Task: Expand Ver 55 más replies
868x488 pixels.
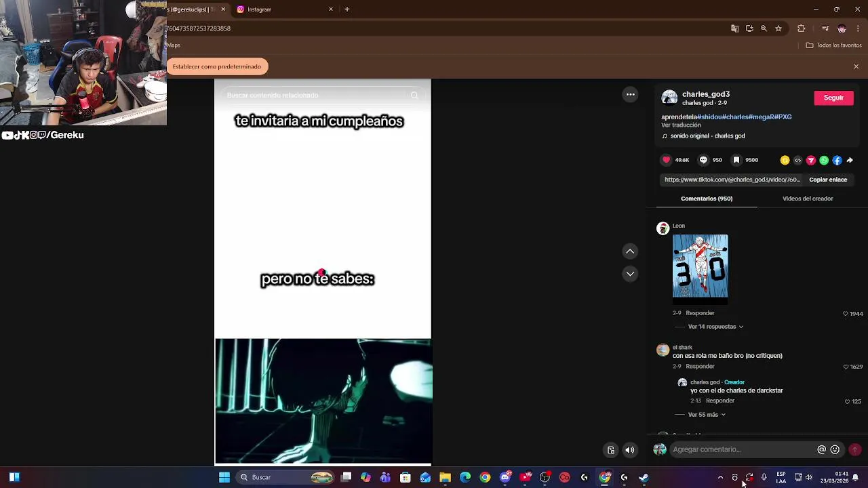Action: click(707, 415)
